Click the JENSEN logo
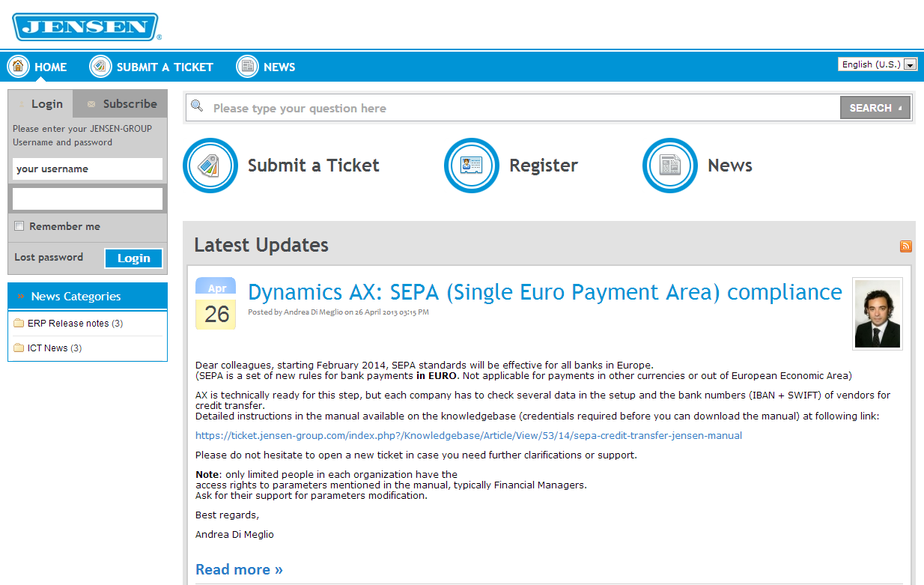This screenshot has height=585, width=924. (x=86, y=28)
